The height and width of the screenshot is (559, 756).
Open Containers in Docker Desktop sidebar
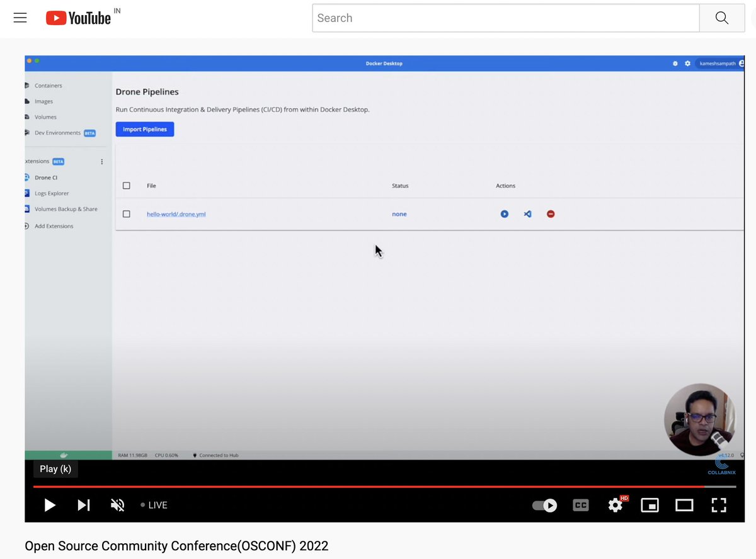click(48, 86)
